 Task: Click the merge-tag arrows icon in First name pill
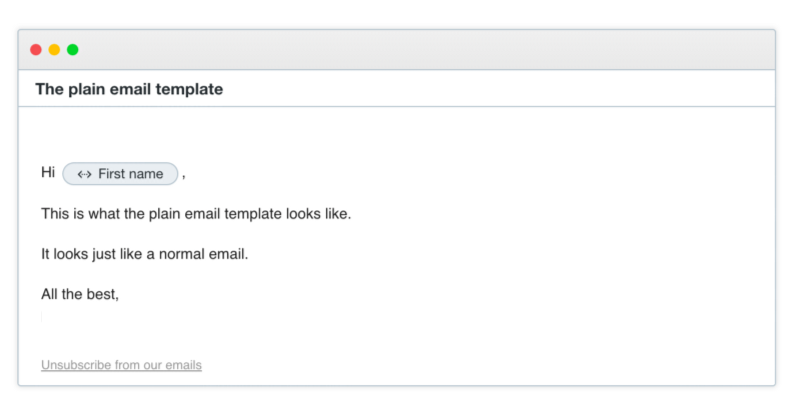[84, 174]
